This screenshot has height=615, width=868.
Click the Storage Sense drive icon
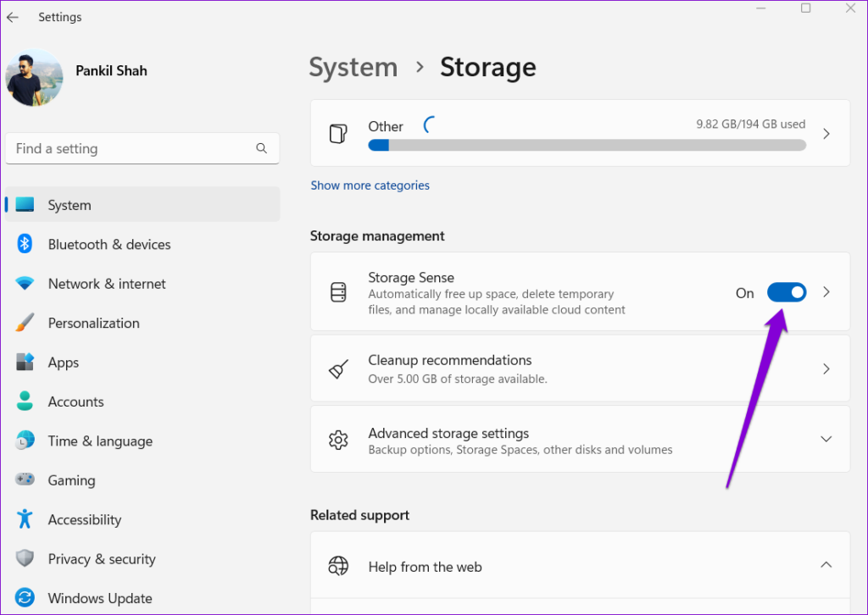(338, 292)
